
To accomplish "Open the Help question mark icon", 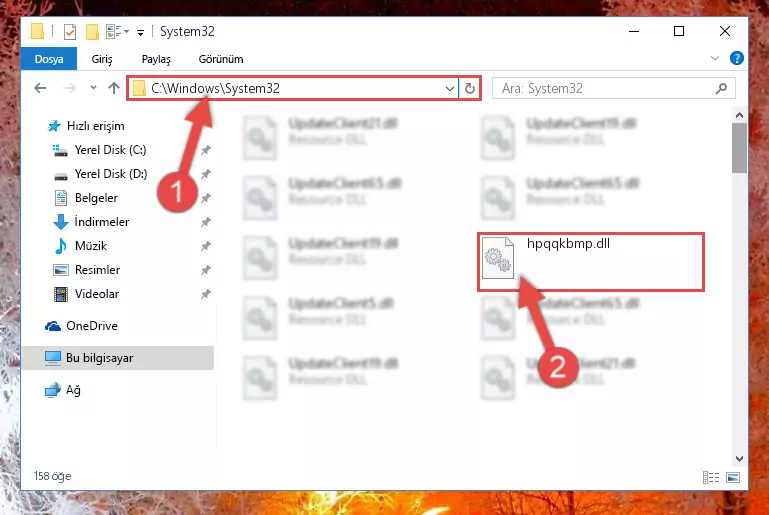I will pos(736,58).
